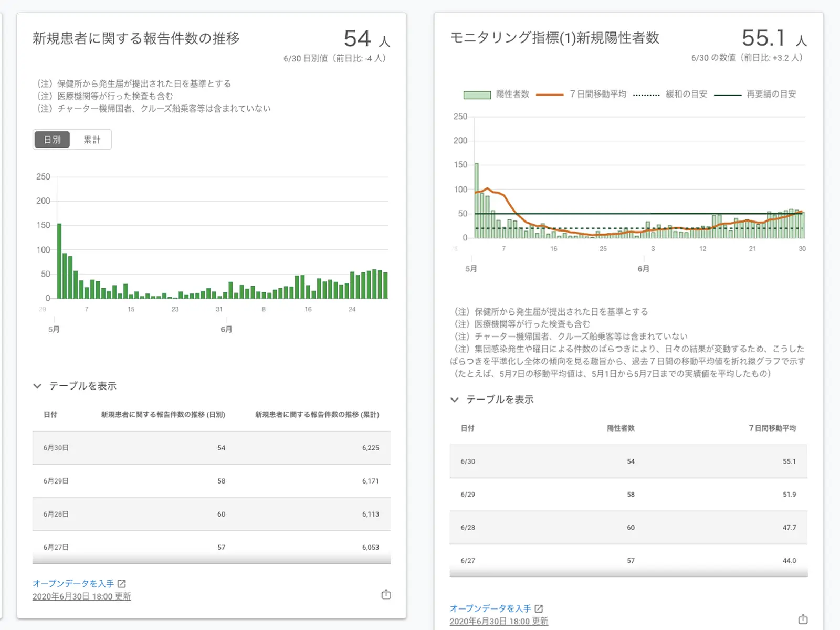
Task: Click cumulative value 6,225 in table
Action: pyautogui.click(x=370, y=448)
